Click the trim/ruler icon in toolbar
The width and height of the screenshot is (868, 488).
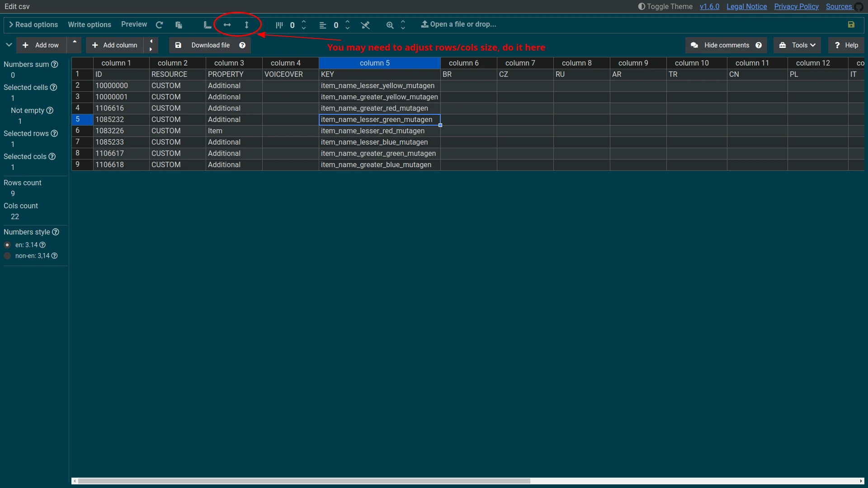point(208,25)
